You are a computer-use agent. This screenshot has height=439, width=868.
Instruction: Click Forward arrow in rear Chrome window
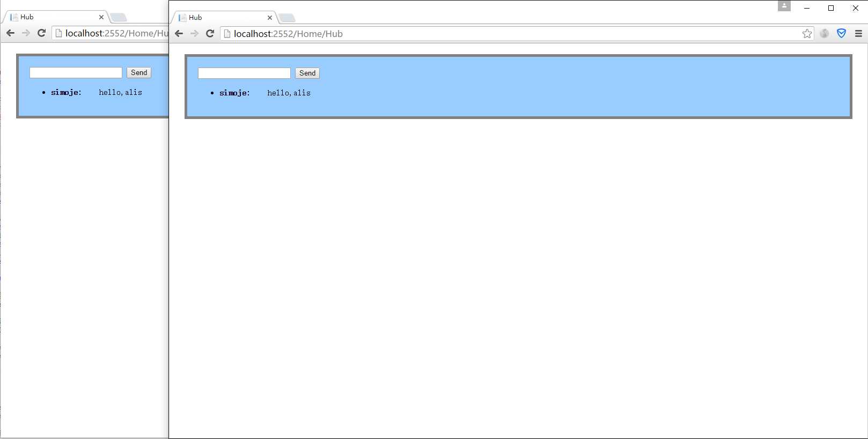pos(26,33)
